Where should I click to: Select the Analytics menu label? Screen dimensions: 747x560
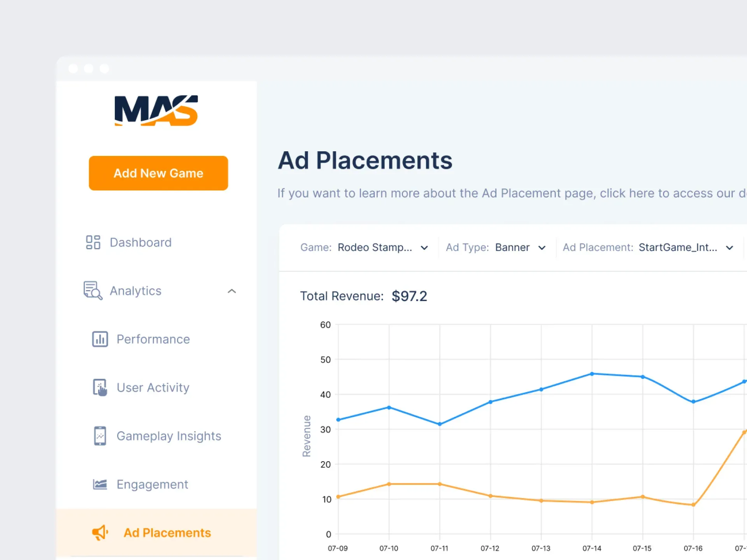135,291
